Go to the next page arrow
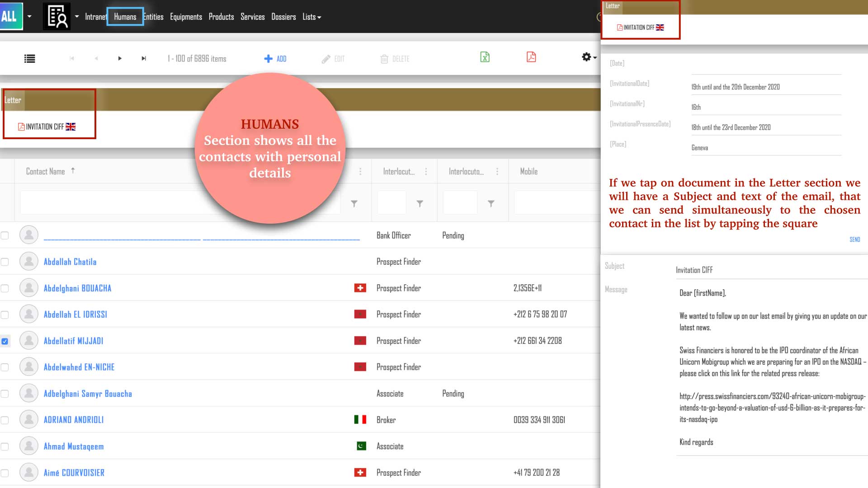Viewport: 868px width, 488px height. (x=120, y=59)
